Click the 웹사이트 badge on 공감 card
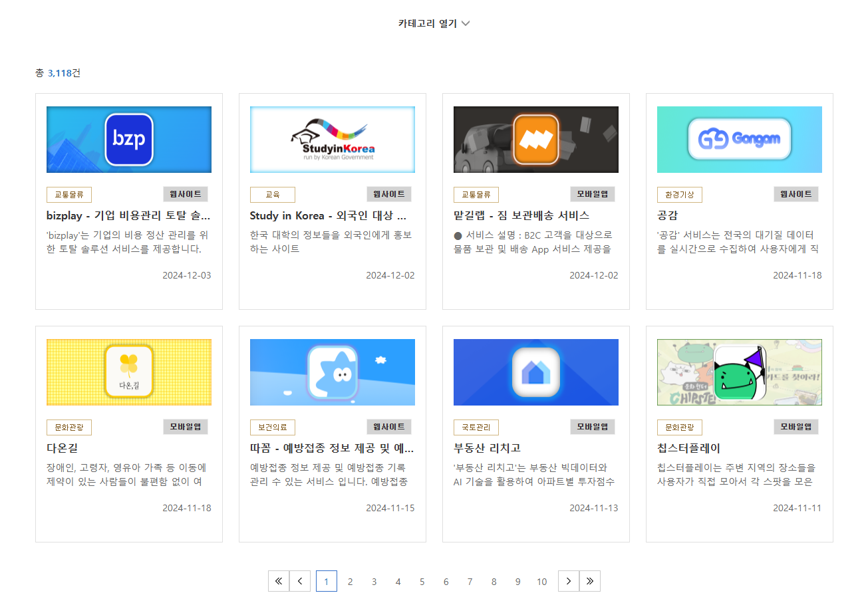 point(796,194)
